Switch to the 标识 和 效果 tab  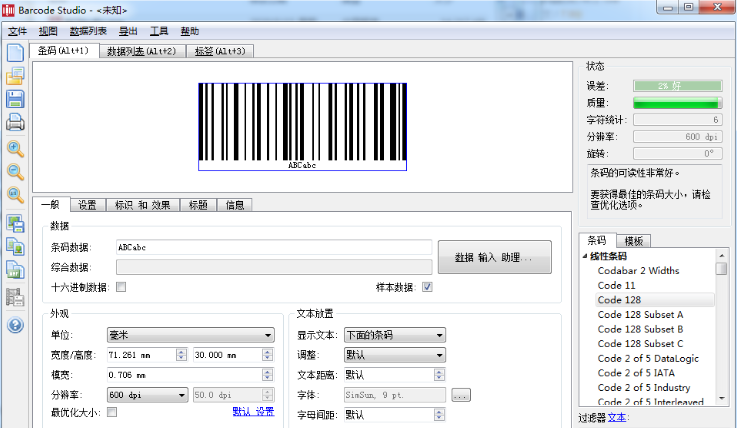[142, 205]
